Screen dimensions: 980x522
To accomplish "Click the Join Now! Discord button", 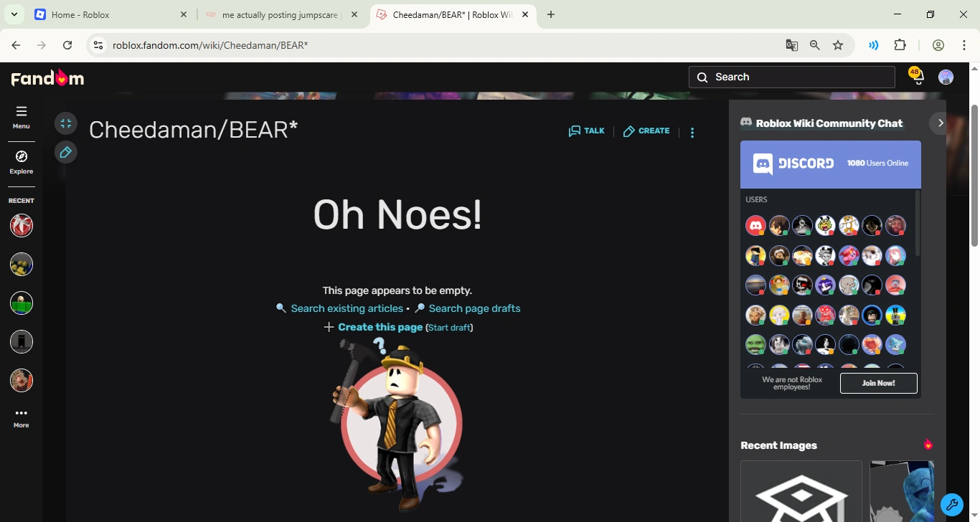I will pos(878,382).
